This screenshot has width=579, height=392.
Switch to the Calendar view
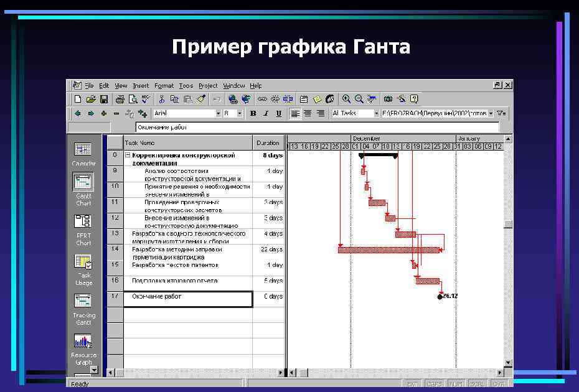[x=83, y=149]
